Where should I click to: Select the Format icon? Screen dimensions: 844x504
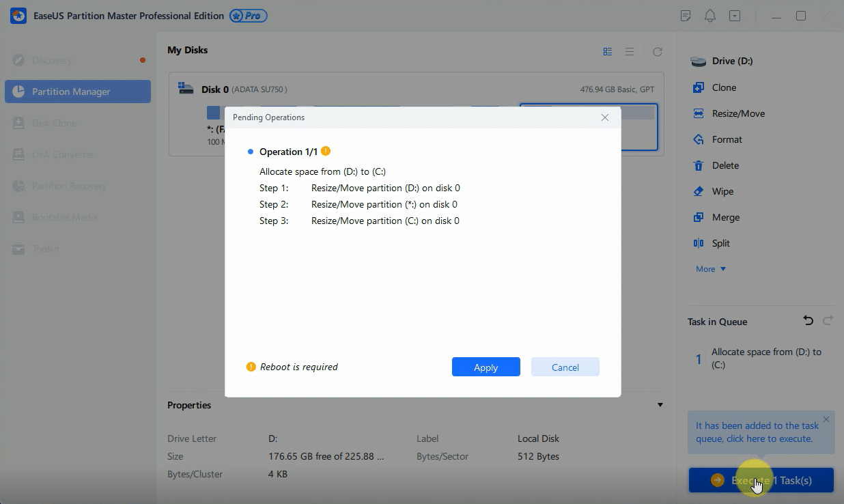coord(698,139)
